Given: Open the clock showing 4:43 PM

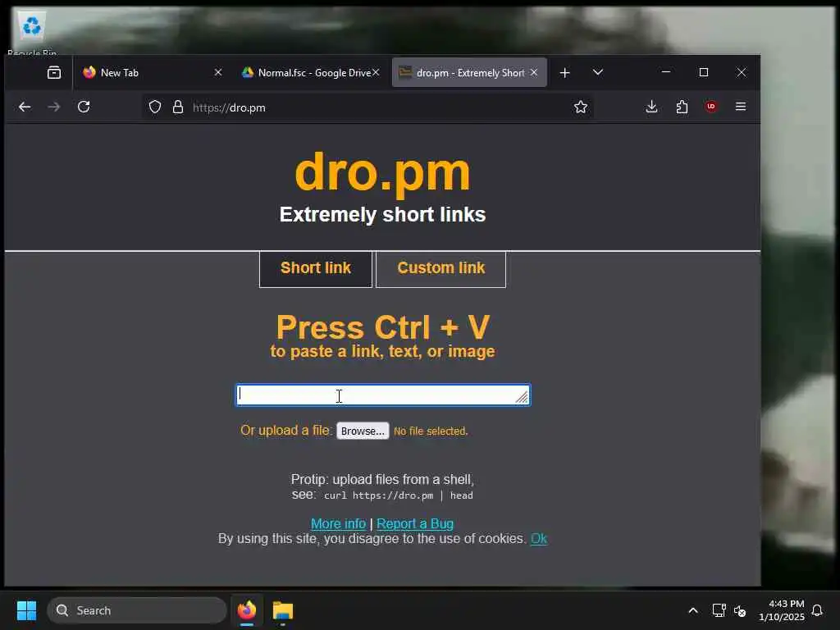Looking at the screenshot, I should 782,610.
